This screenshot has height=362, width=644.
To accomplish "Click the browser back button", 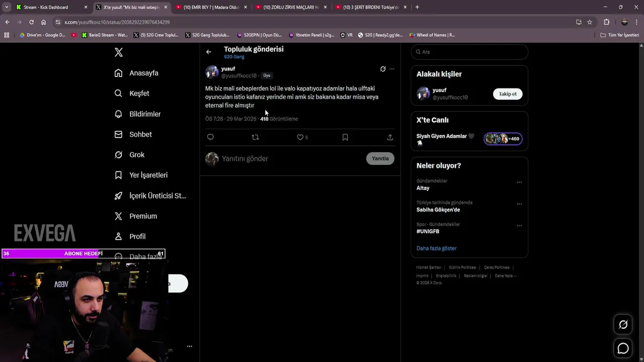I will point(7,22).
